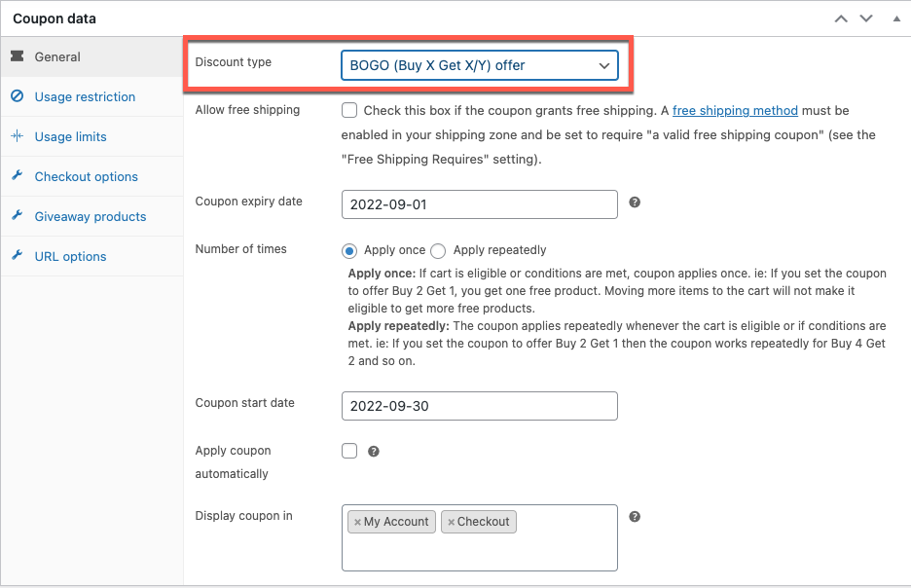The height and width of the screenshot is (588, 911).
Task: Switch to the Usage restriction tab
Action: point(91,96)
